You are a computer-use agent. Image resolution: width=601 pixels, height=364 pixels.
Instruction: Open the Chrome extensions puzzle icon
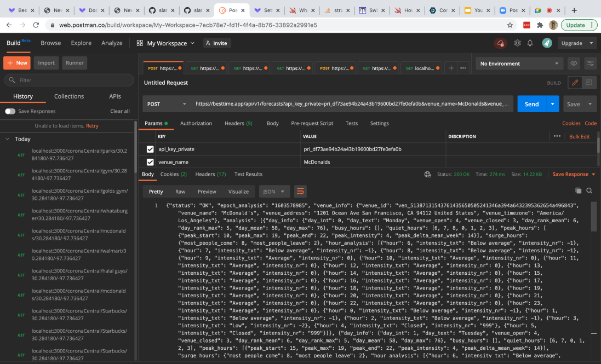coord(540,25)
